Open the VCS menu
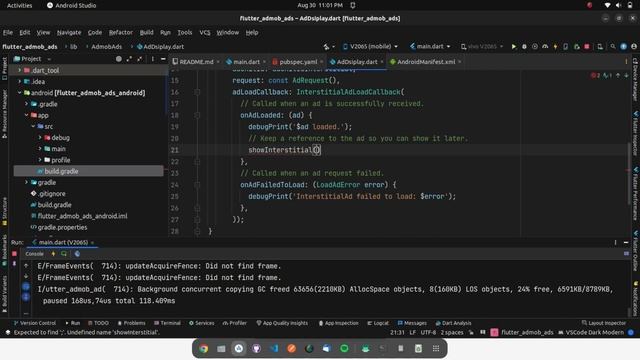Image resolution: width=640 pixels, height=360 pixels. point(204,32)
